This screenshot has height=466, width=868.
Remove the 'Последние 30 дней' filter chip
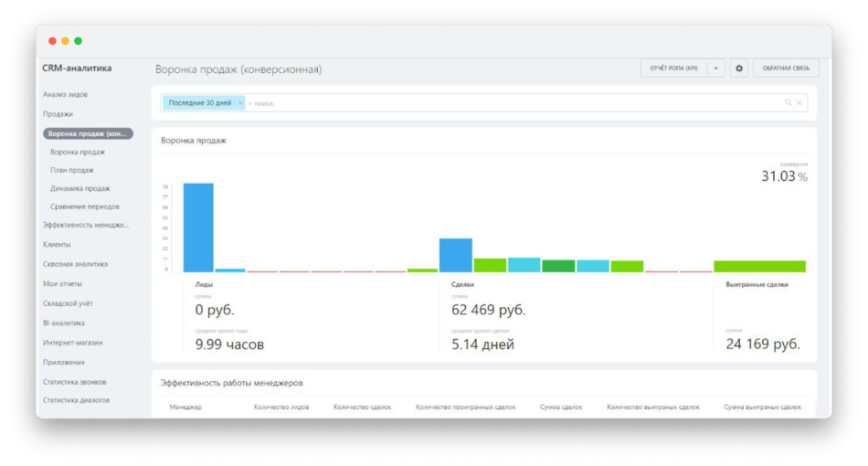[240, 103]
